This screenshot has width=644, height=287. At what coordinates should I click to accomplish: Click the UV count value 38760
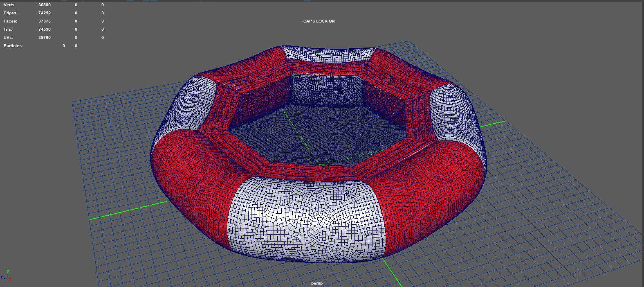[x=45, y=38]
